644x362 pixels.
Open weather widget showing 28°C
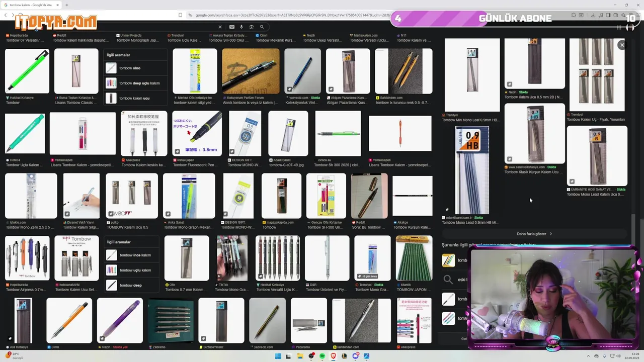(x=14, y=356)
